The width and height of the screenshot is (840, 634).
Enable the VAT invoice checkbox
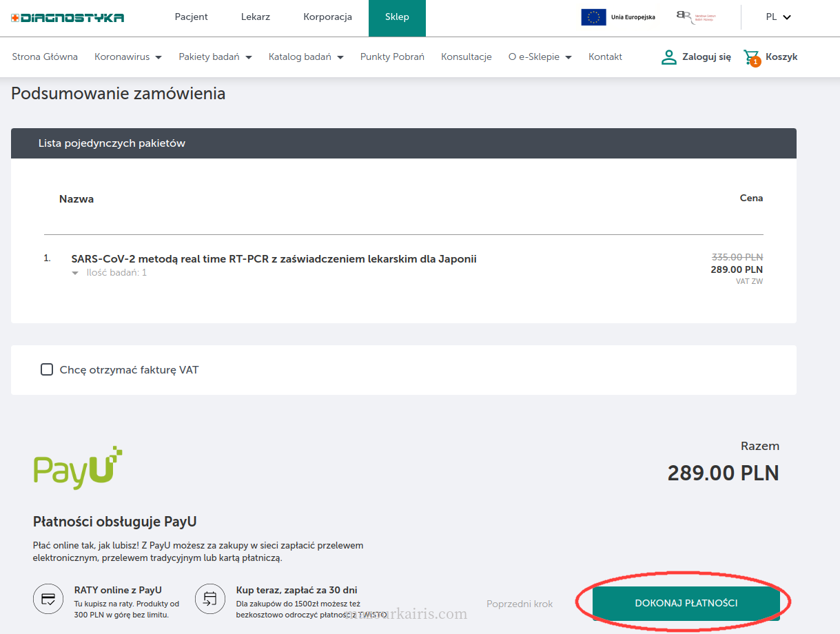point(47,370)
